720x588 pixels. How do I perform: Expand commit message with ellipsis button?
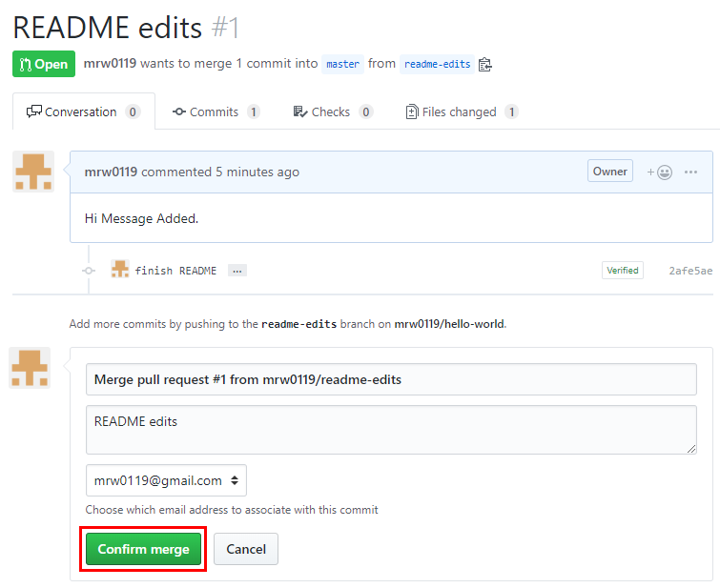click(237, 271)
